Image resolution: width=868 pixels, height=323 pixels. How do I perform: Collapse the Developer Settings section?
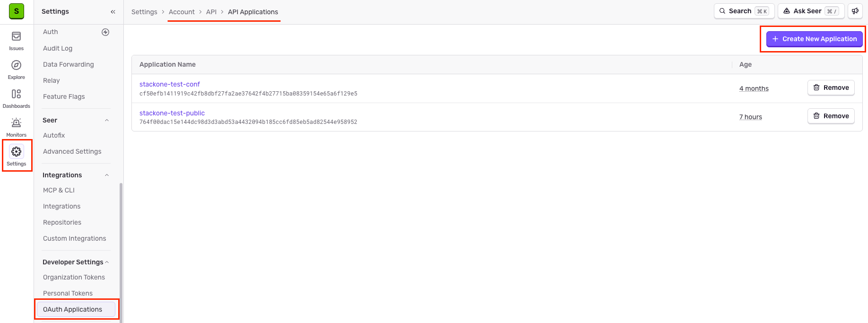(x=107, y=262)
